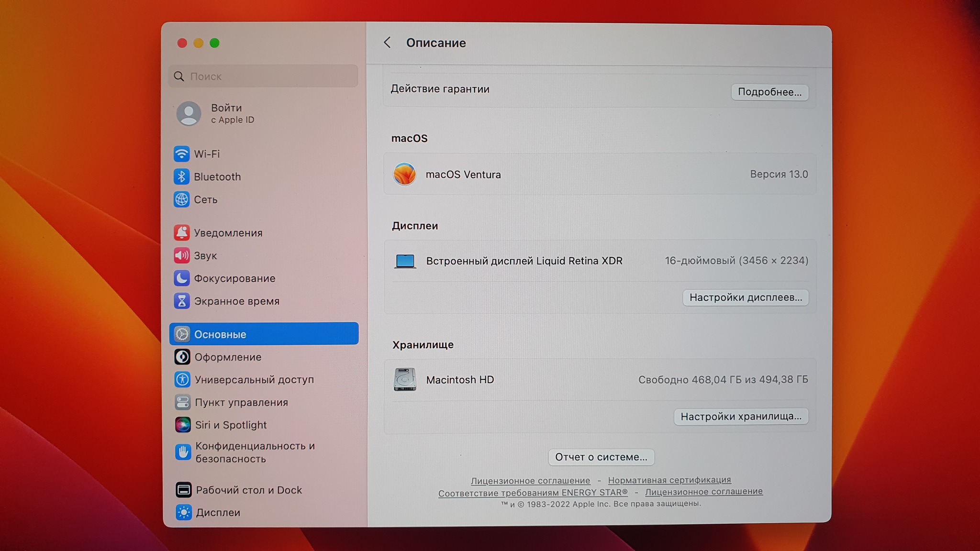Open Desktop and Dock settings
This screenshot has width=980, height=551.
tap(248, 490)
